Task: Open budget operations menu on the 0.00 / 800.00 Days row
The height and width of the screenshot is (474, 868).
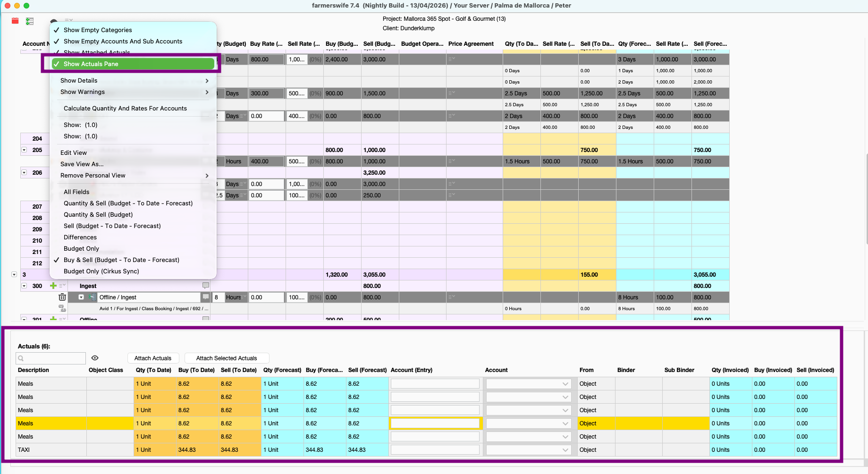Action: click(452, 116)
